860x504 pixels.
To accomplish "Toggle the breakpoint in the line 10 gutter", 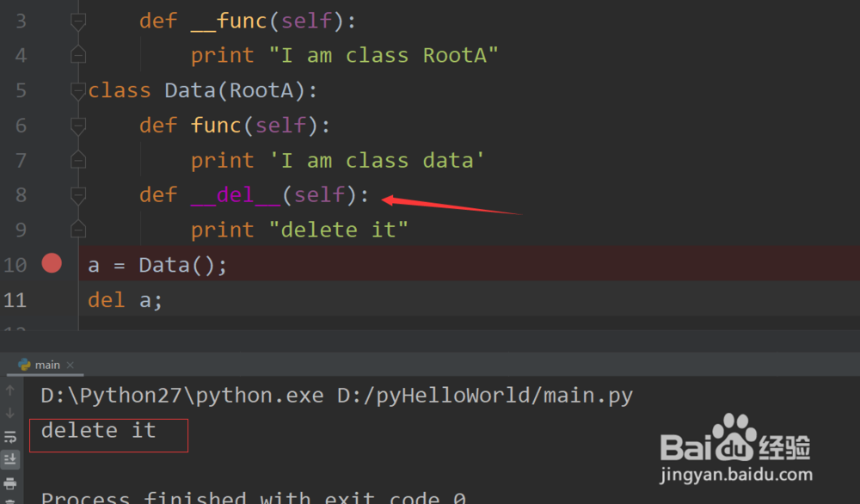I will point(52,263).
